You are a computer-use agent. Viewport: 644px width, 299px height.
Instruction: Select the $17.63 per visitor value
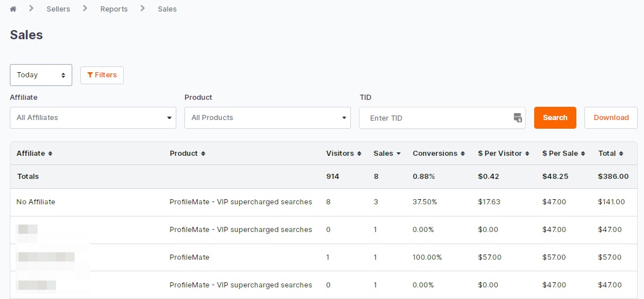coord(489,202)
